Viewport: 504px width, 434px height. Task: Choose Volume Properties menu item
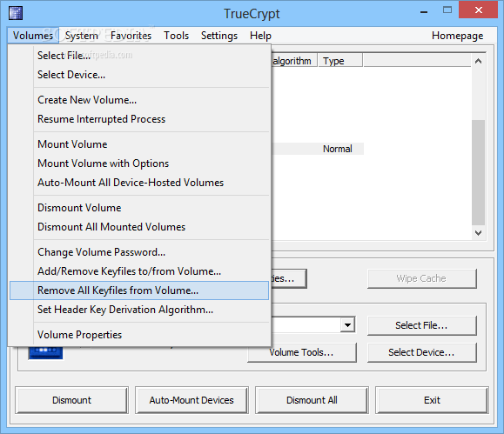pyautogui.click(x=139, y=334)
